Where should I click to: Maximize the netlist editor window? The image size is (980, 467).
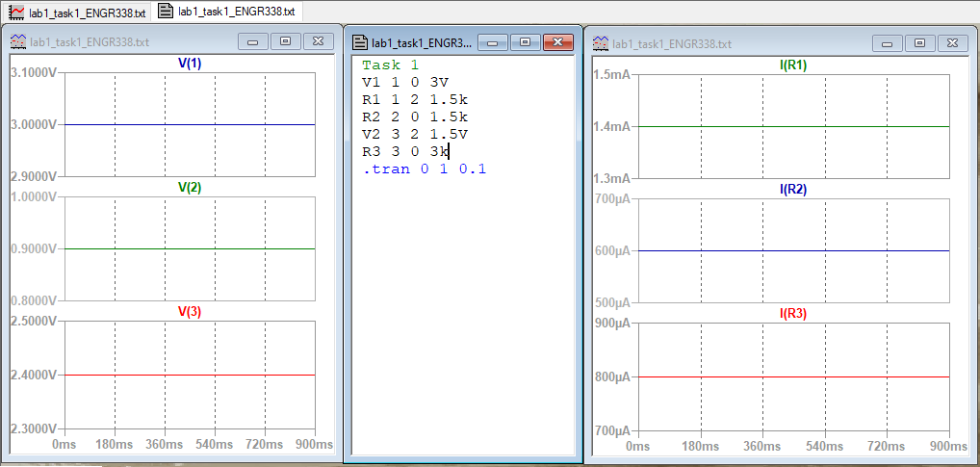coord(525,42)
